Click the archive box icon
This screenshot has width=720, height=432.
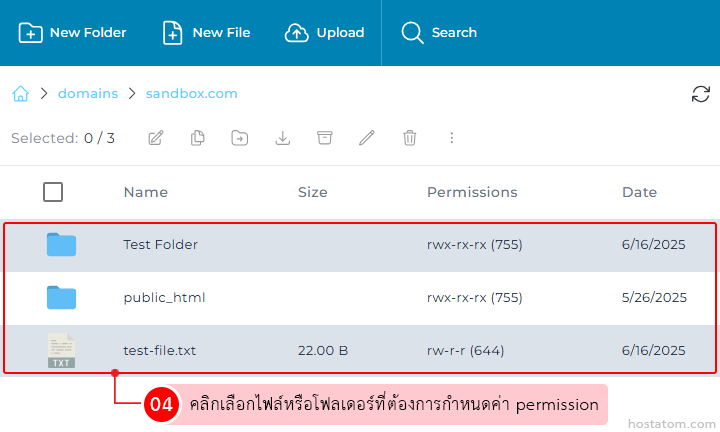pyautogui.click(x=324, y=138)
